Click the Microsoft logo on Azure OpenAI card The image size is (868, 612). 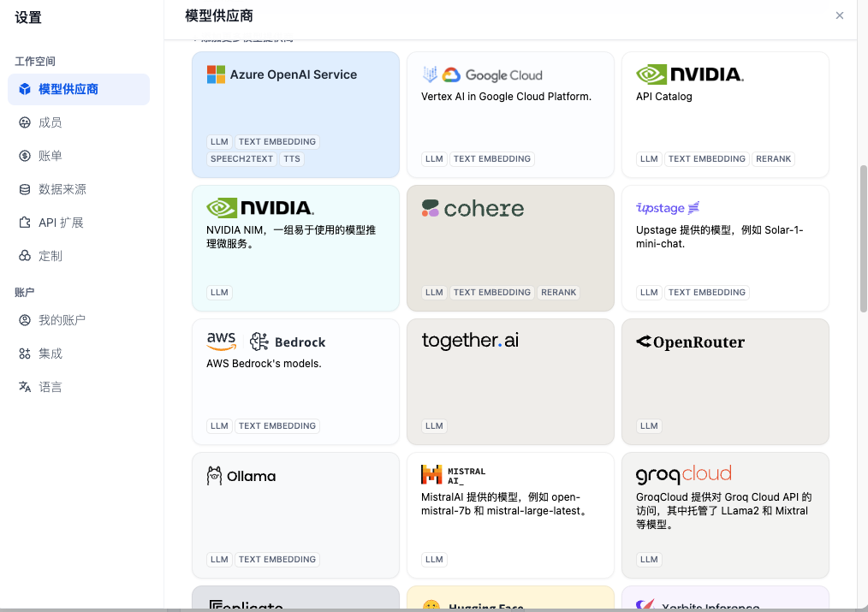[x=216, y=74]
